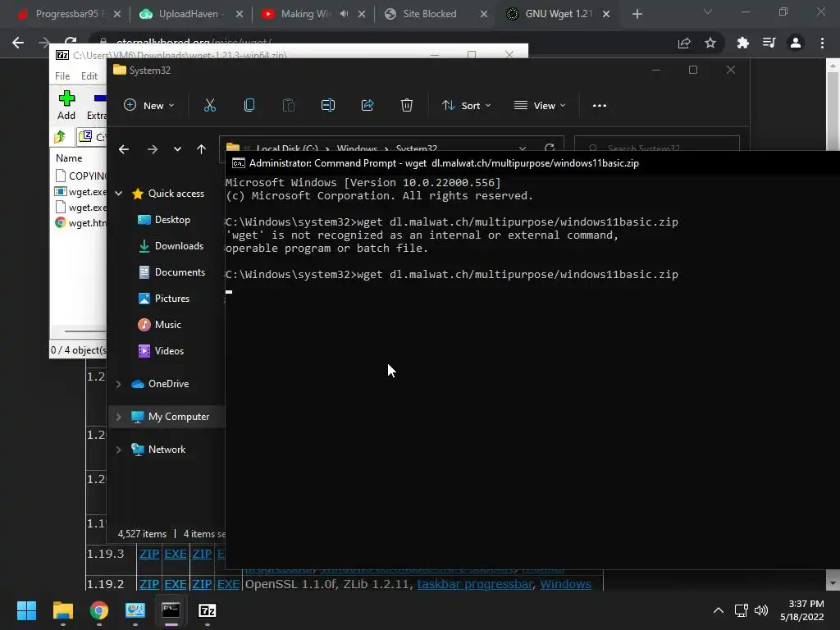Click Chrome back arrow button
Viewport: 840px width, 630px height.
pos(18,43)
